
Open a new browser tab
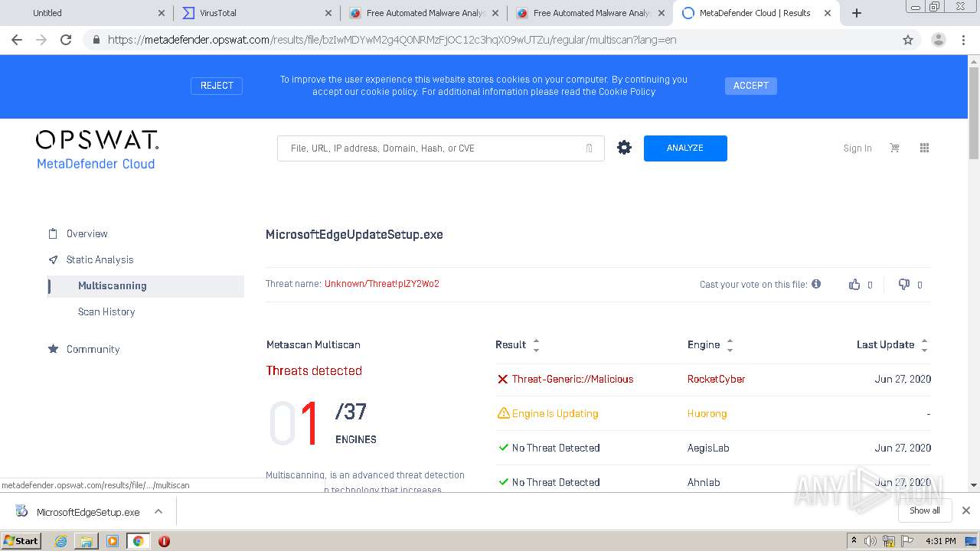click(x=857, y=13)
